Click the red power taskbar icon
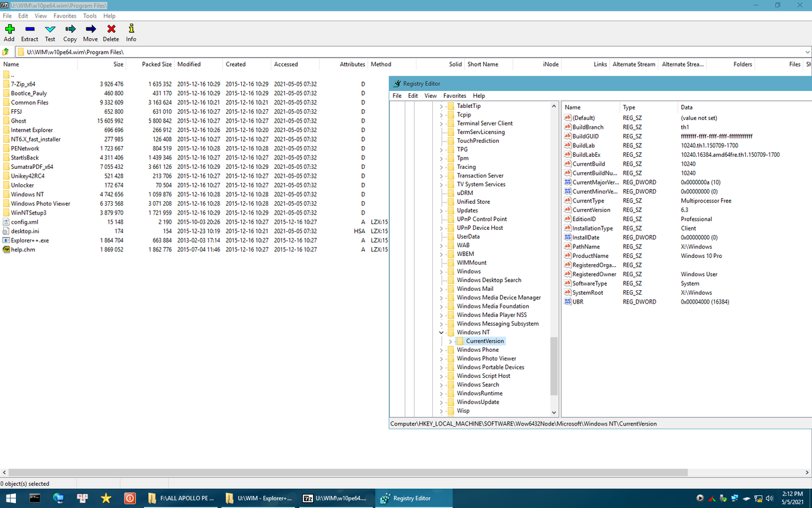 point(130,498)
